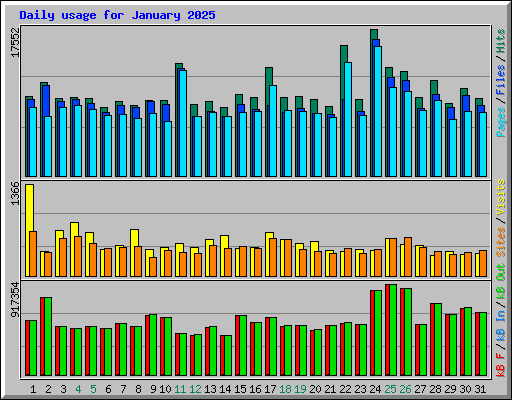Select the red kB F bar for day 2
512x400 pixels.
click(42, 336)
